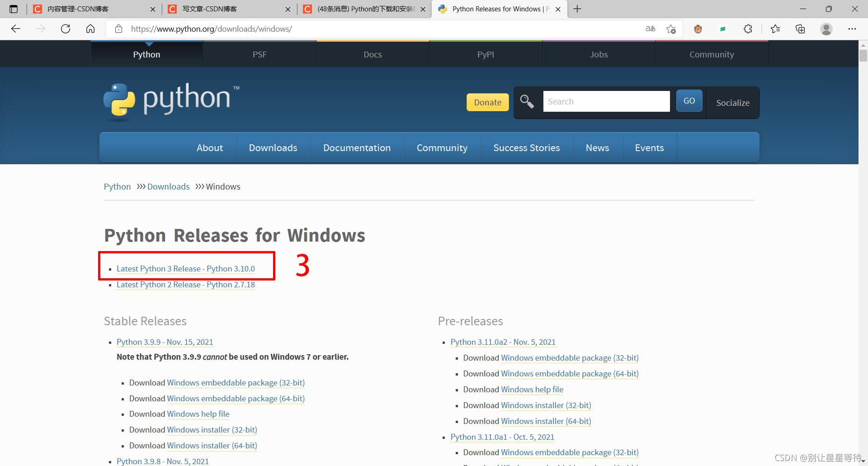Click the browser forward arrow
Image resolution: width=868 pixels, height=466 pixels.
(41, 29)
